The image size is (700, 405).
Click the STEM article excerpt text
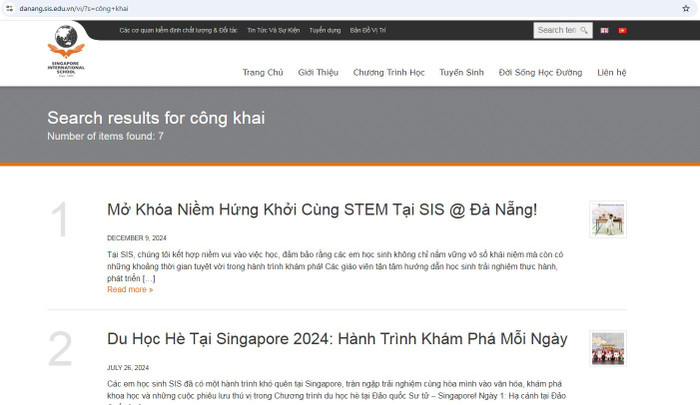tap(335, 266)
